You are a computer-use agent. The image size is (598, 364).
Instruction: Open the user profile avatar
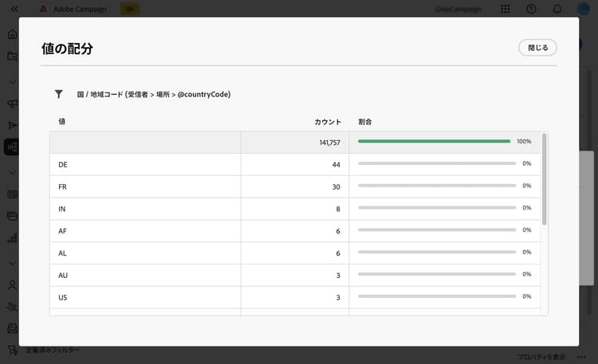[x=583, y=9]
